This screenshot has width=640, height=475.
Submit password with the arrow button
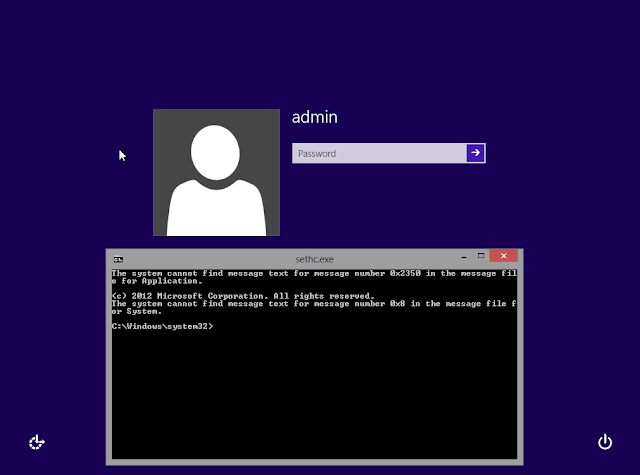(476, 153)
